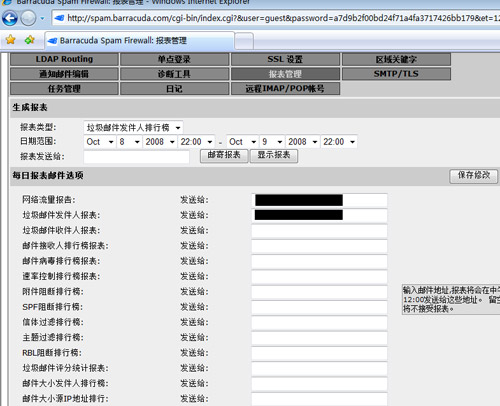The height and width of the screenshot is (406, 500).
Task: Open the start month Oct dropdown
Action: click(99, 142)
